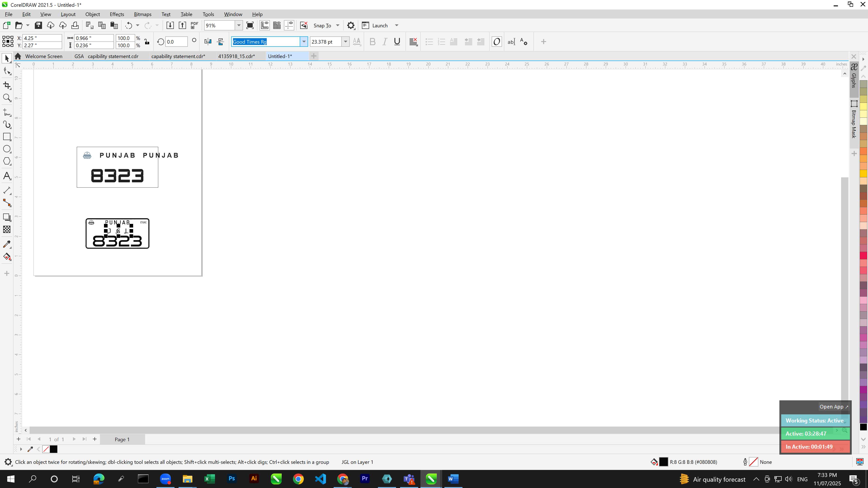This screenshot has width=868, height=488.
Task: Select the Parallel Dimension tool
Action: (x=7, y=190)
